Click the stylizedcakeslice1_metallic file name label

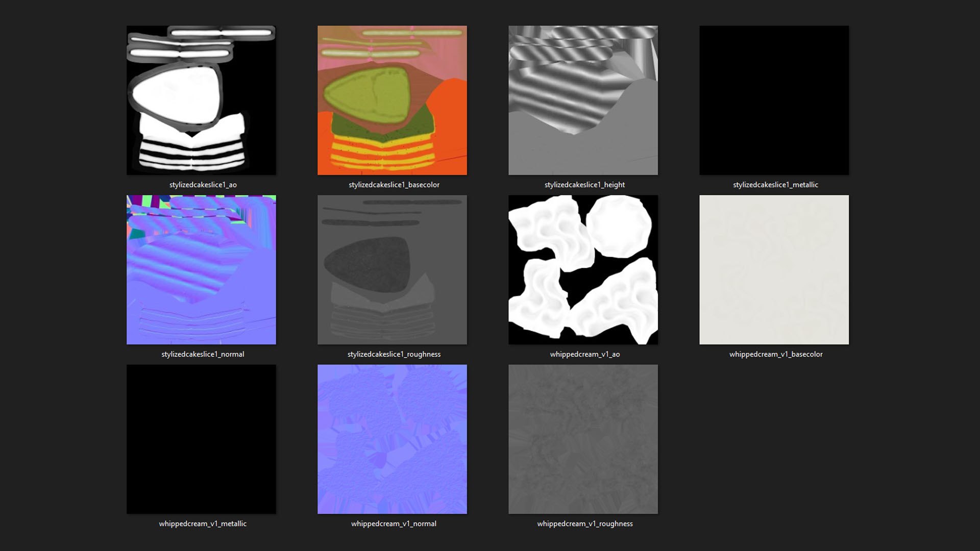click(775, 185)
